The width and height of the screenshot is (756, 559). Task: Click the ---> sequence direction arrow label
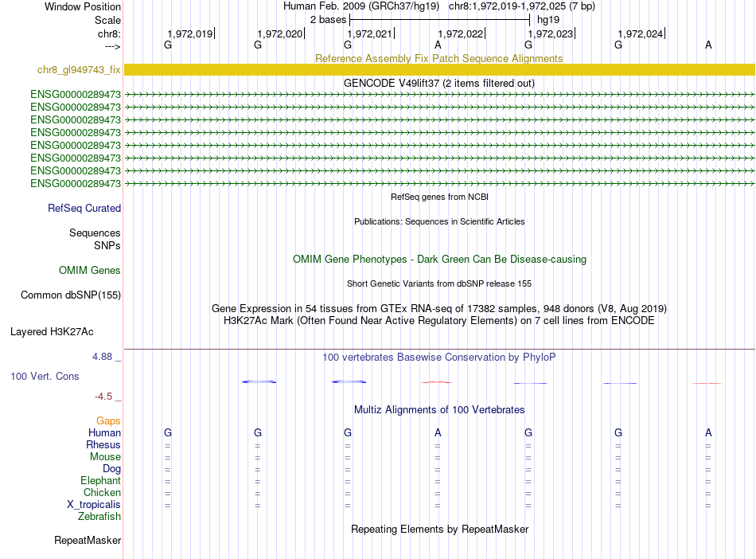pyautogui.click(x=112, y=46)
